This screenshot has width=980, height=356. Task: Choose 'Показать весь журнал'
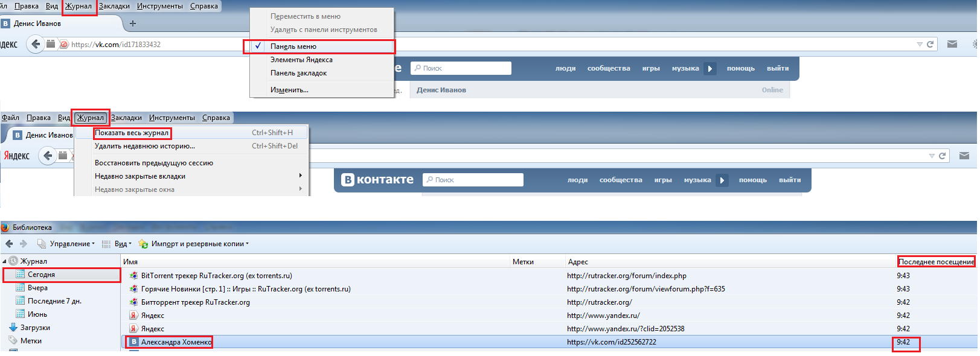tap(192, 133)
